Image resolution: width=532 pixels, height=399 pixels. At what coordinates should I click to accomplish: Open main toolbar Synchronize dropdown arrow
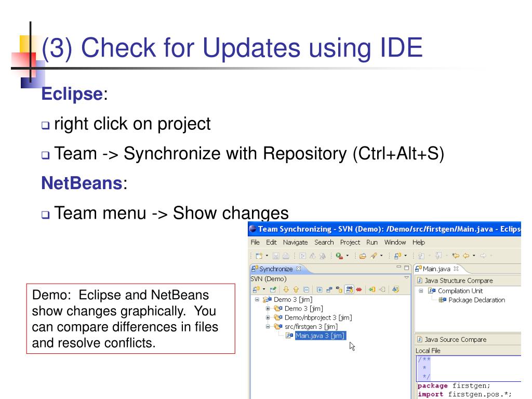[x=405, y=256]
